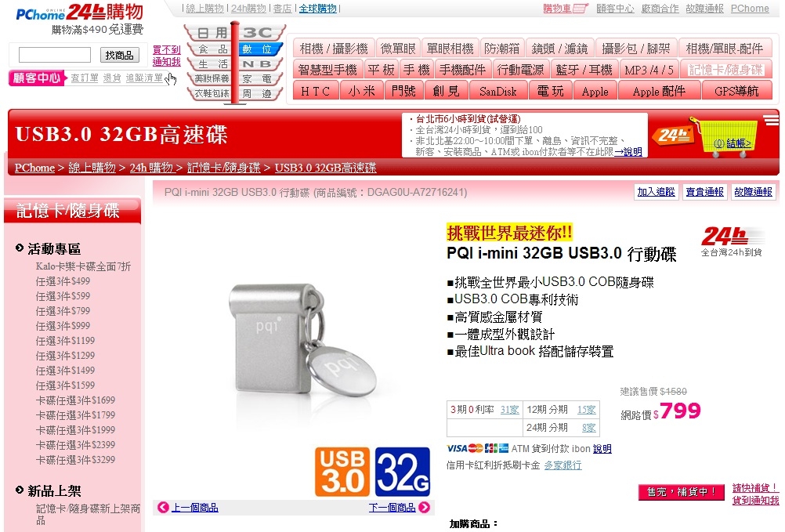Go to previous product arrow icon
Image resolution: width=785 pixels, height=532 pixels.
pyautogui.click(x=163, y=508)
